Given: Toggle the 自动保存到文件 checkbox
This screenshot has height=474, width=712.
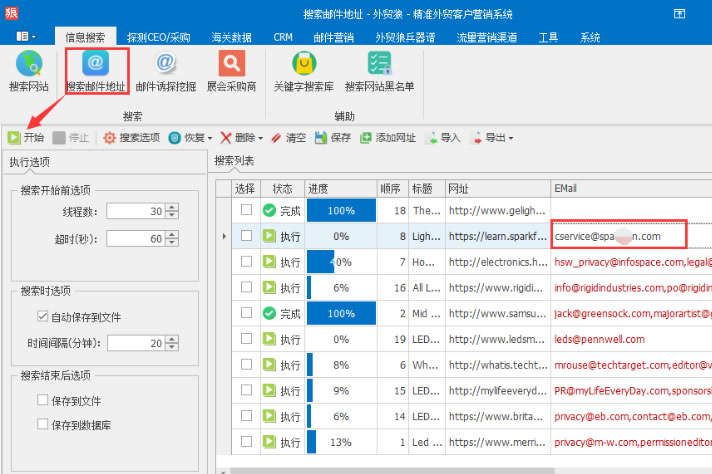Looking at the screenshot, I should point(42,317).
